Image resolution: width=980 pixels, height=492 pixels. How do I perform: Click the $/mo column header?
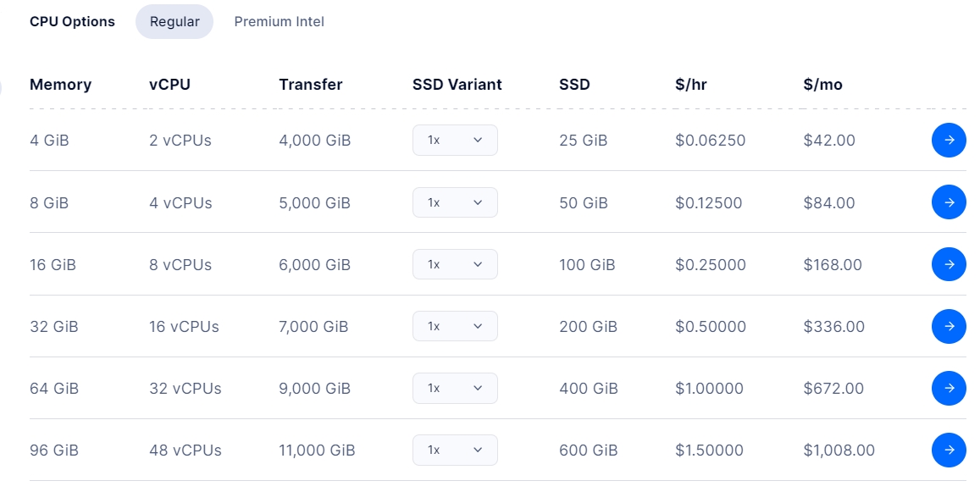point(822,85)
